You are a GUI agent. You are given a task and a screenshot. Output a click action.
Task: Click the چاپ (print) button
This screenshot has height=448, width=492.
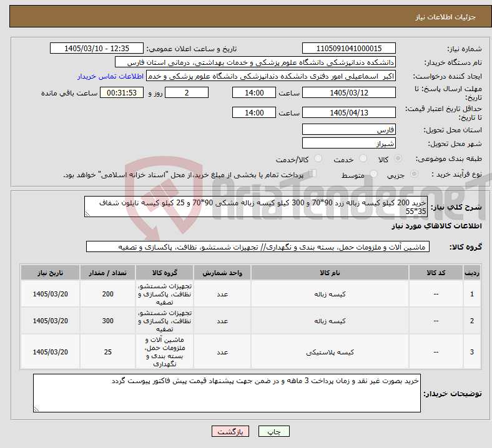(x=273, y=431)
